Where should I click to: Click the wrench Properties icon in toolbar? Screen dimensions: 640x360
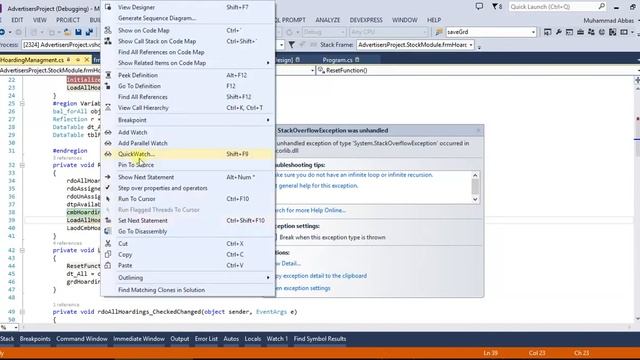pyautogui.click(x=558, y=32)
